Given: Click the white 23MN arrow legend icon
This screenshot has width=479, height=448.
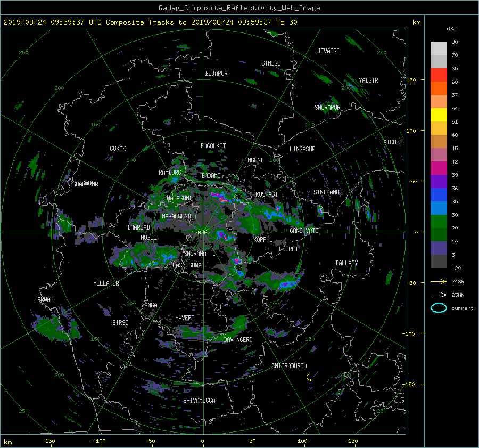Looking at the screenshot, I should [439, 295].
